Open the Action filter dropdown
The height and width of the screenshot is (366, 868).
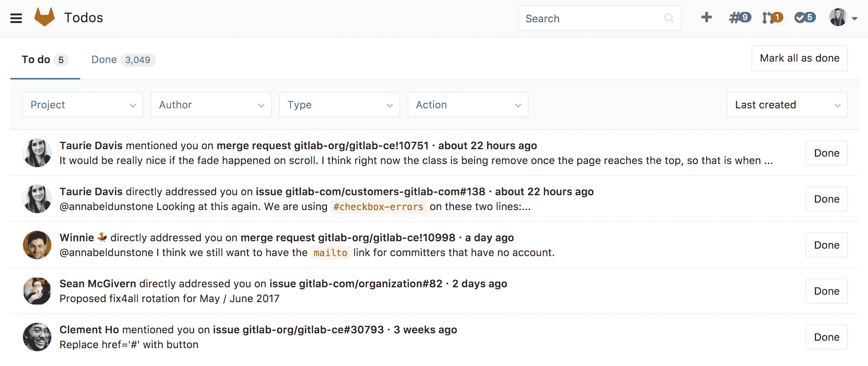(468, 105)
